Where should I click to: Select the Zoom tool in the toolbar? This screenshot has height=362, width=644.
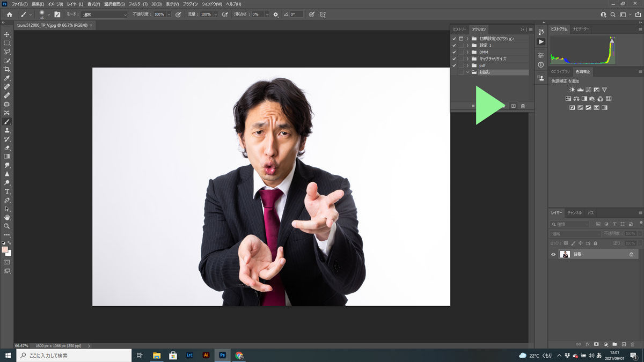coord(7,226)
